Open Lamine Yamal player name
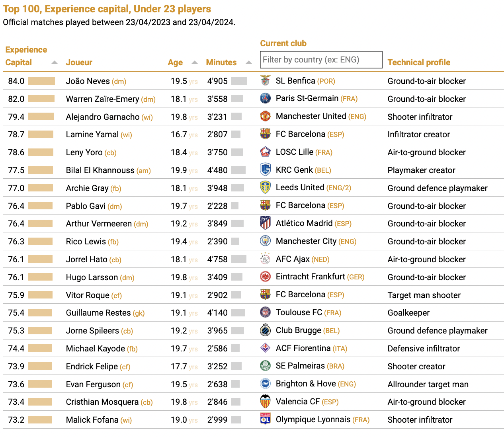 tap(92, 135)
